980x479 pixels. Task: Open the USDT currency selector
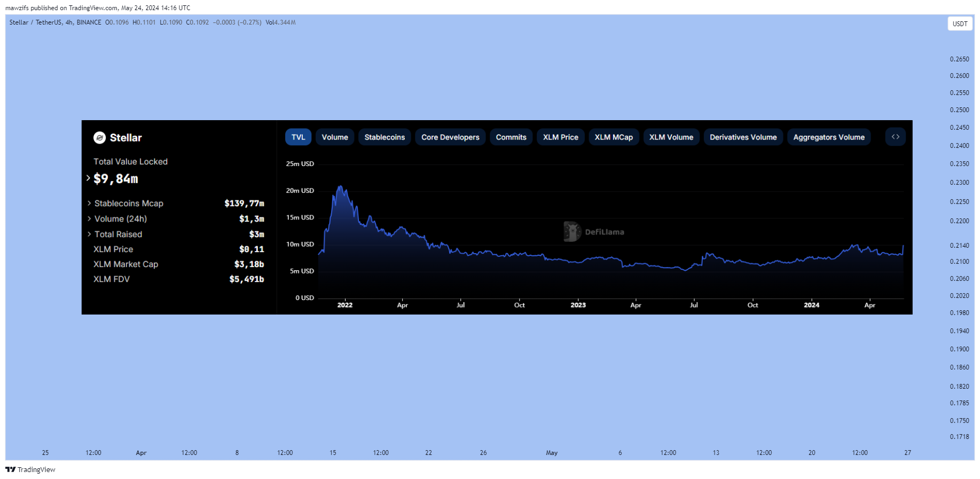[960, 23]
